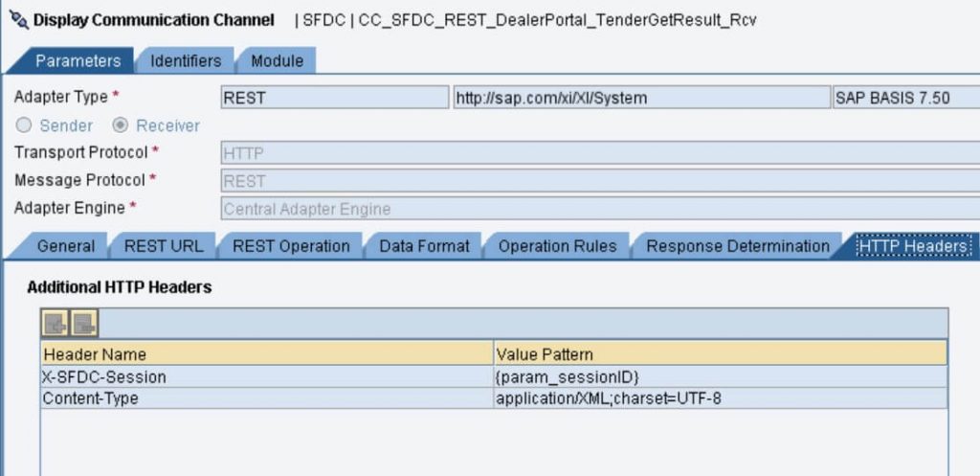This screenshot has width=980, height=476.
Task: Open the Operation Rules tab
Action: [x=557, y=246]
